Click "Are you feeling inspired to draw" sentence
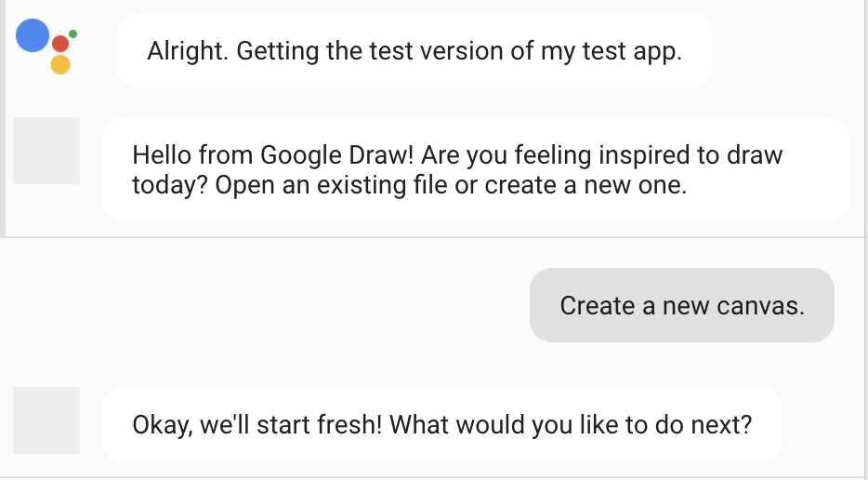 tap(601, 155)
